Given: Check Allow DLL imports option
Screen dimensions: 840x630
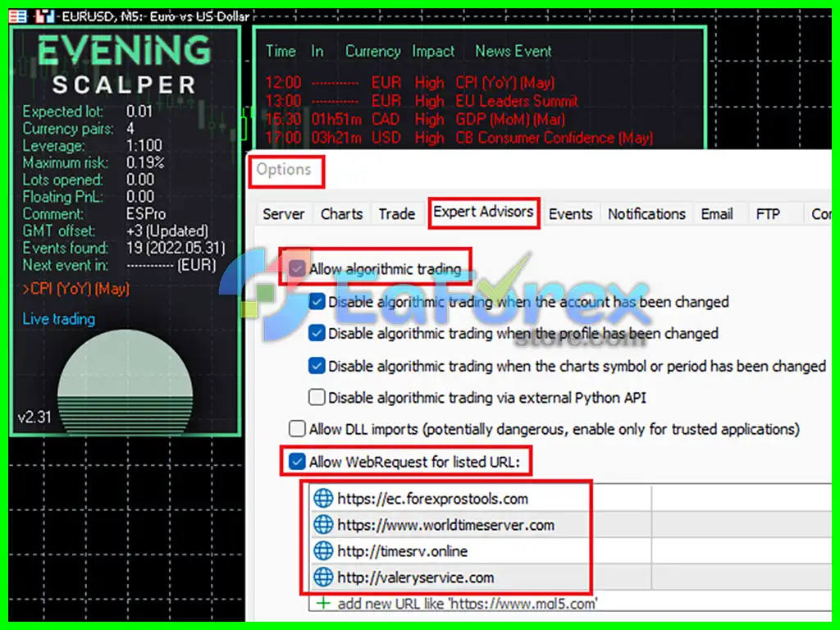Looking at the screenshot, I should pyautogui.click(x=297, y=429).
